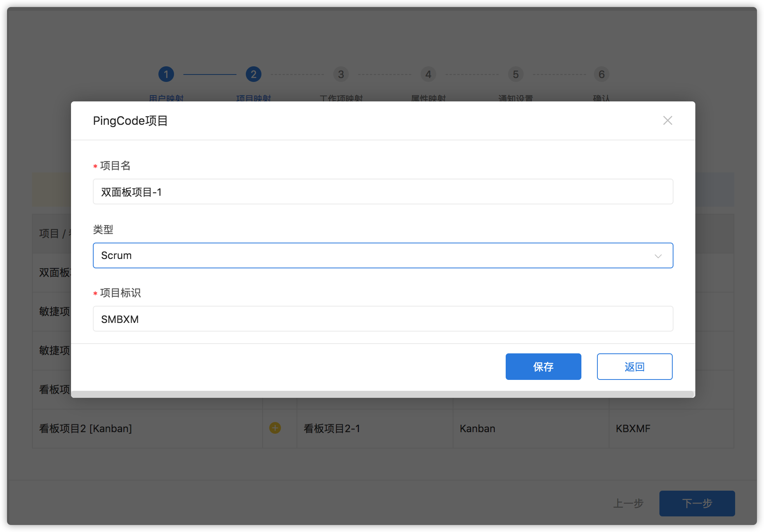Click the 下一步 button at bottom right
This screenshot has height=532, width=764.
pos(697,504)
